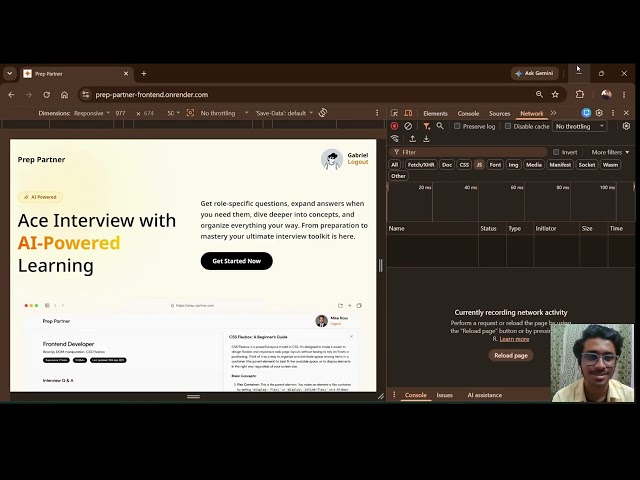Toggle the Img filter chip
Image resolution: width=640 pixels, height=480 pixels.
coord(513,165)
